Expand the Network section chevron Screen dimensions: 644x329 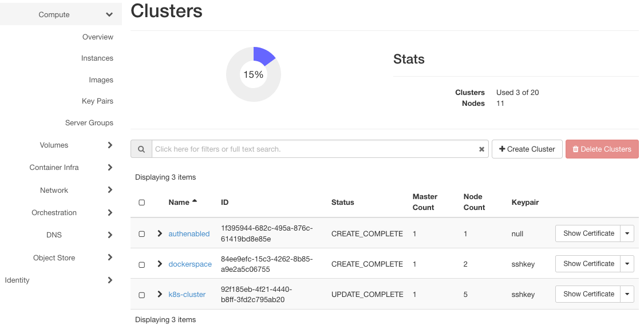point(110,190)
